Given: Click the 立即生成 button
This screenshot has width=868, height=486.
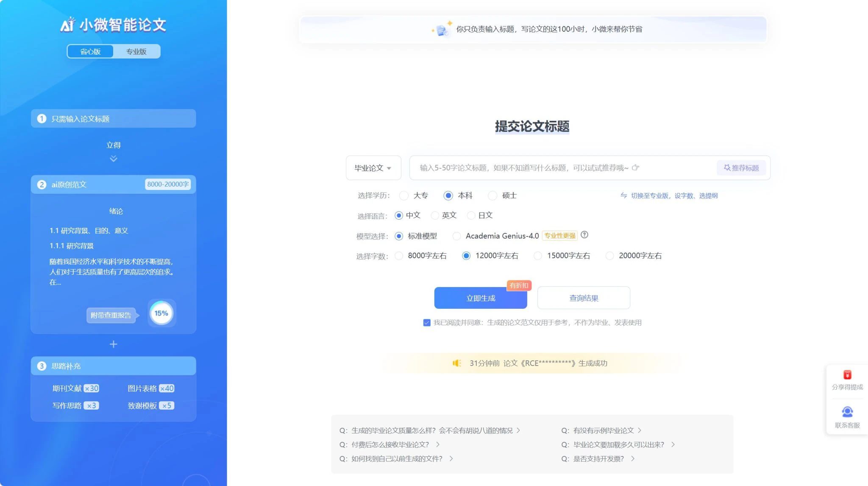Looking at the screenshot, I should (481, 298).
